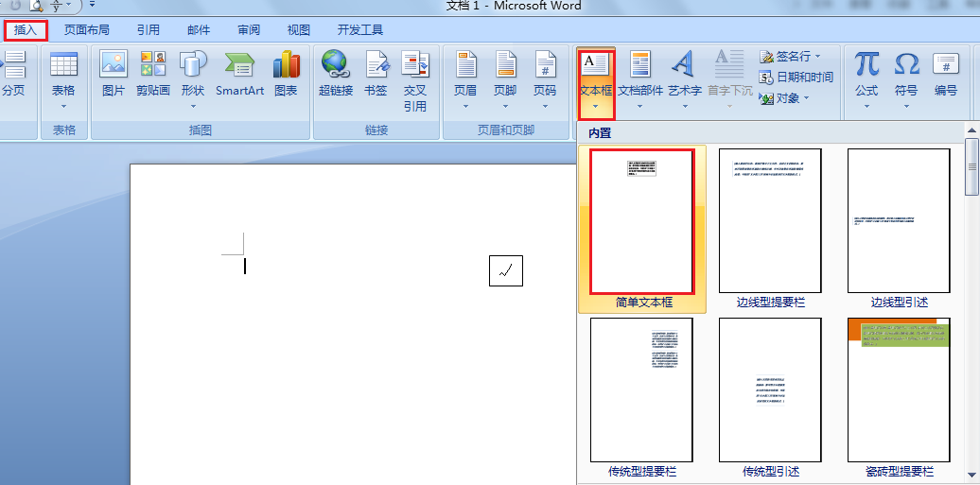Expand the 页码 dropdown arrow

pos(546,106)
